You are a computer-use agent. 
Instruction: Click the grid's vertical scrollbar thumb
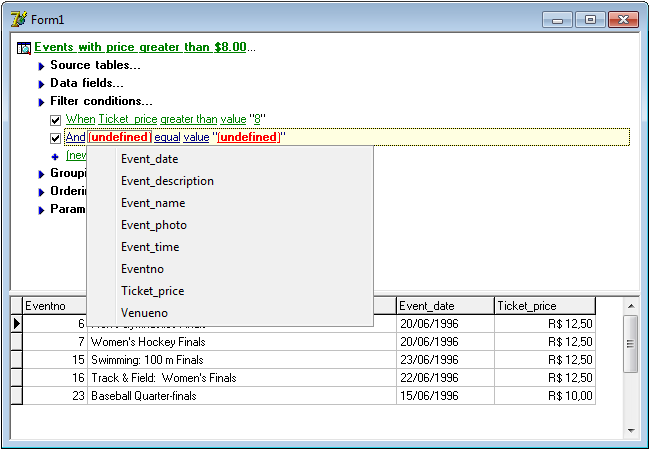point(630,343)
